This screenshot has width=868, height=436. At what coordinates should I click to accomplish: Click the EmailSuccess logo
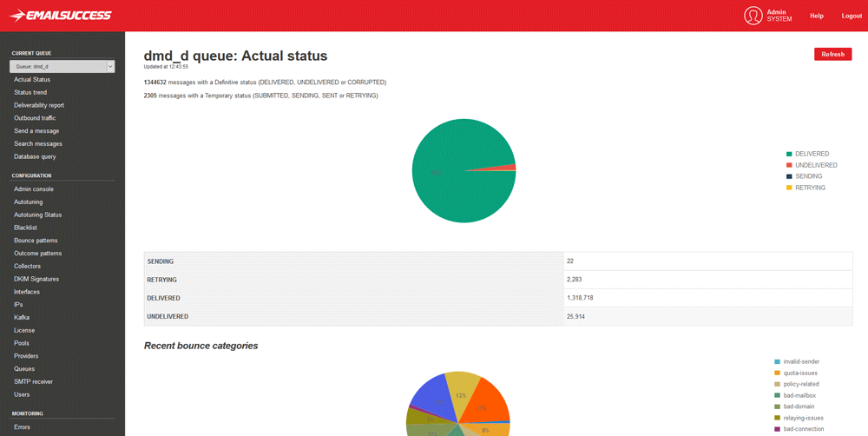60,16
